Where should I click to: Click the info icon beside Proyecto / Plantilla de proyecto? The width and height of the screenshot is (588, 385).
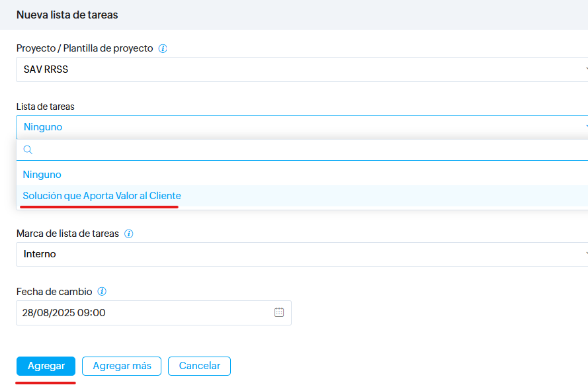(x=163, y=48)
